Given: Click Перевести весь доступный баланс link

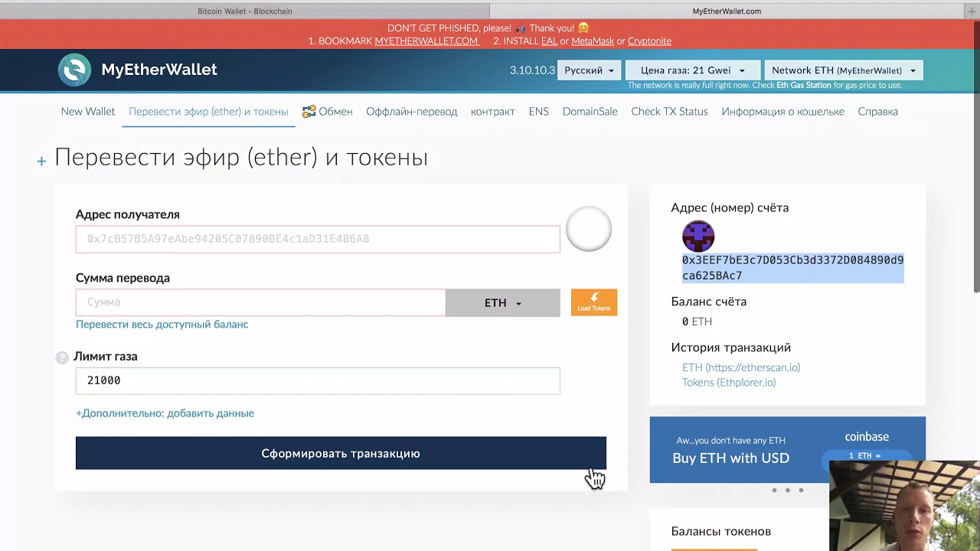Looking at the screenshot, I should tap(162, 324).
